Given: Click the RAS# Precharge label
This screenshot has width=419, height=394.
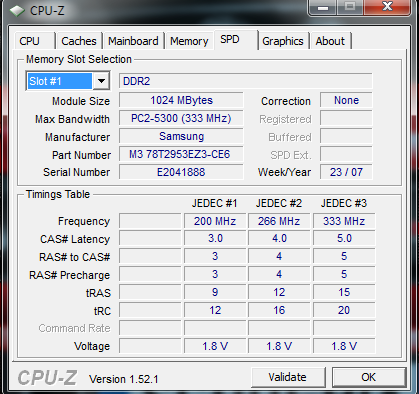Looking at the screenshot, I should coord(69,275).
